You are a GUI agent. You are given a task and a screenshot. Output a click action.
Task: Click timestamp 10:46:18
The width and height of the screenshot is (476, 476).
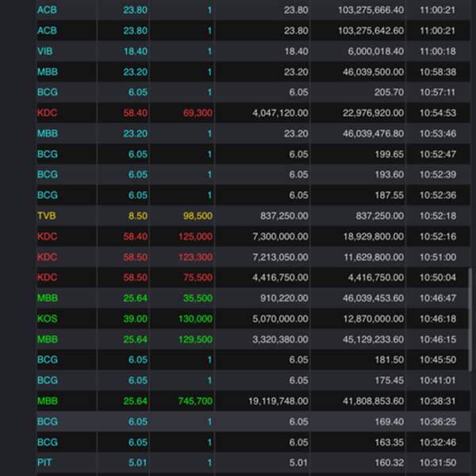(438, 319)
